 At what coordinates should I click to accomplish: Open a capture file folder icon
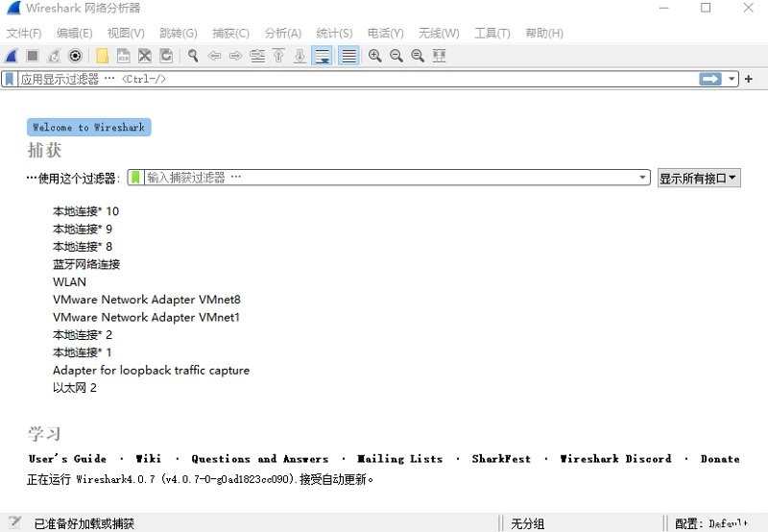pos(103,56)
